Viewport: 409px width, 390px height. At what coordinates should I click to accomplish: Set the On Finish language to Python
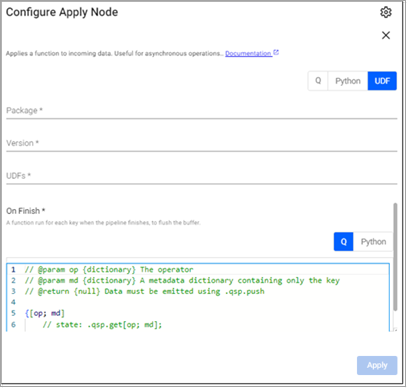tap(373, 242)
